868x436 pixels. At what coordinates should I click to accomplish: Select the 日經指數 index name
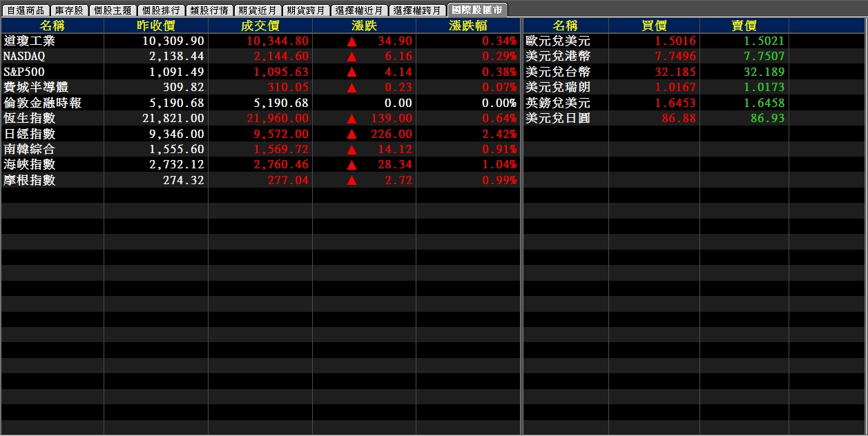click(x=29, y=134)
